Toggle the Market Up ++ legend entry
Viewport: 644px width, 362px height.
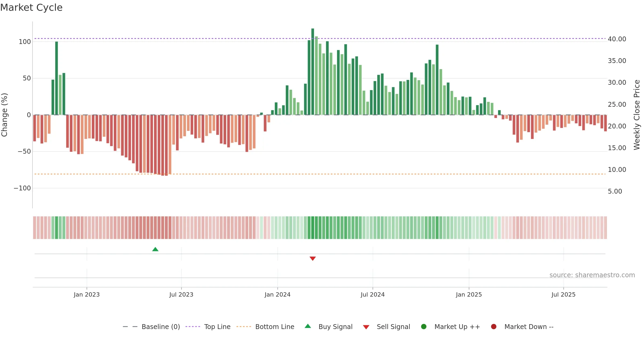click(451, 327)
